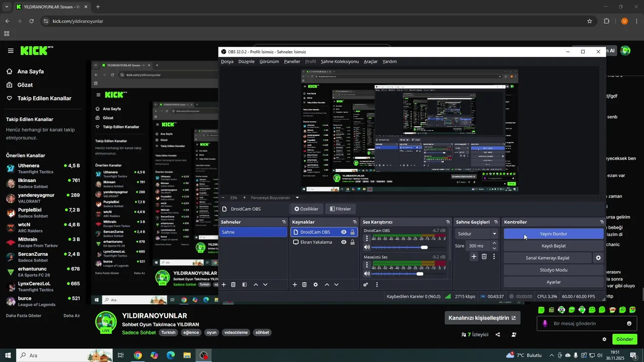Open advanced audio properties gears icon
The width and height of the screenshot is (644, 362).
(x=366, y=285)
